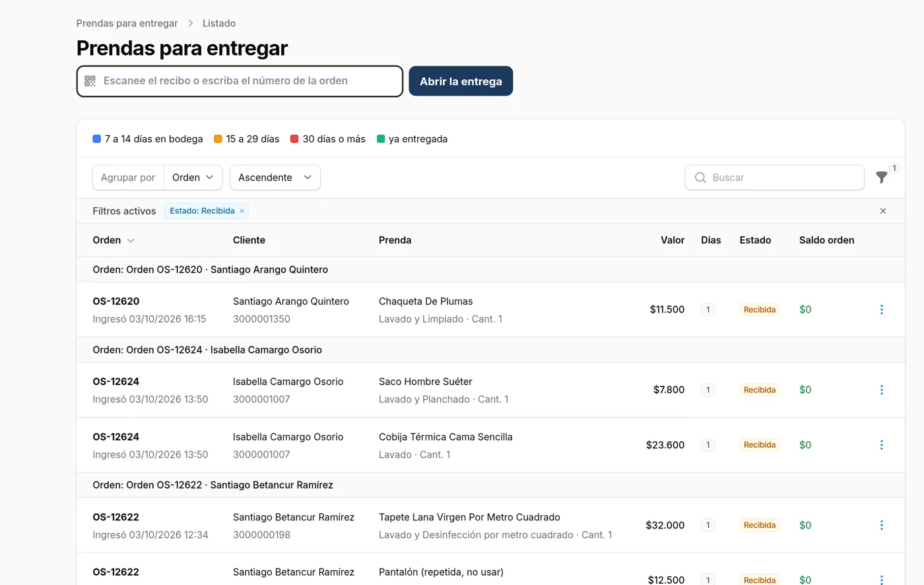Click the red 30 días o más swatch
The height and width of the screenshot is (585, 924).
(x=294, y=139)
